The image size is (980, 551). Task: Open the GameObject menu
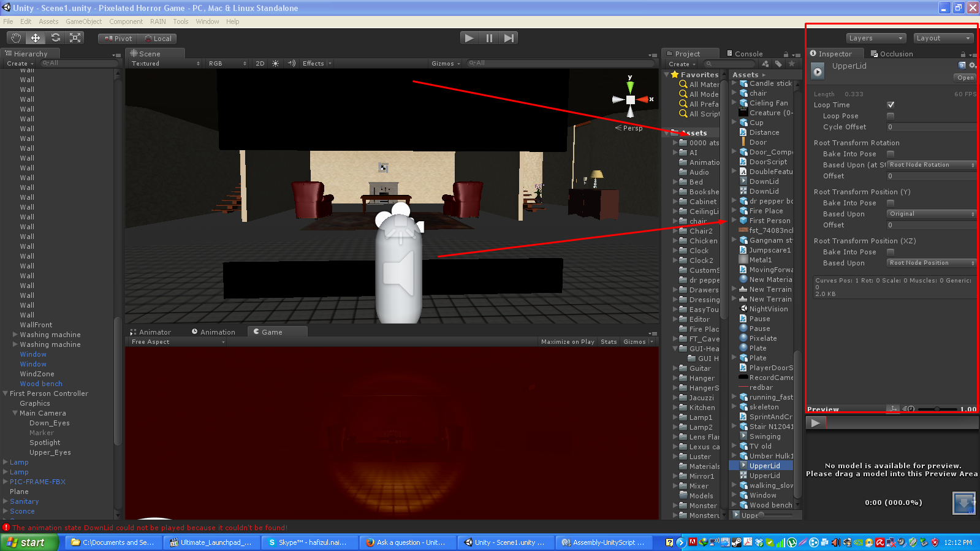click(83, 21)
